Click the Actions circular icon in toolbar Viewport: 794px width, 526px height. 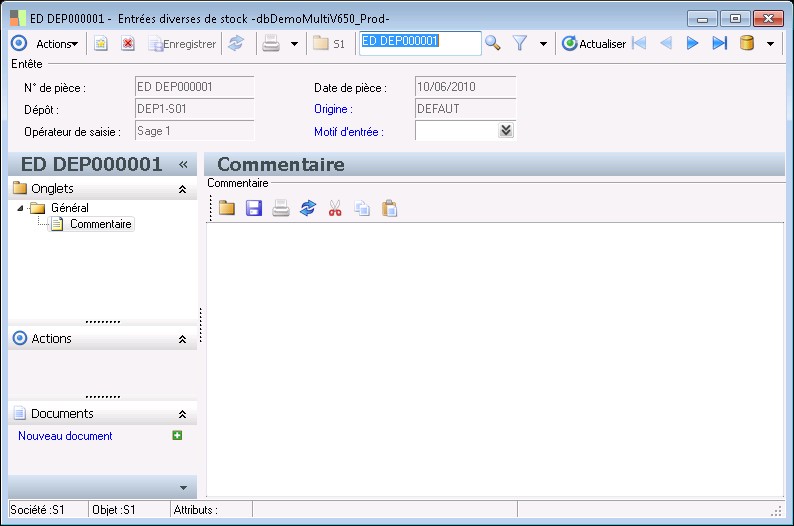pyautogui.click(x=19, y=44)
